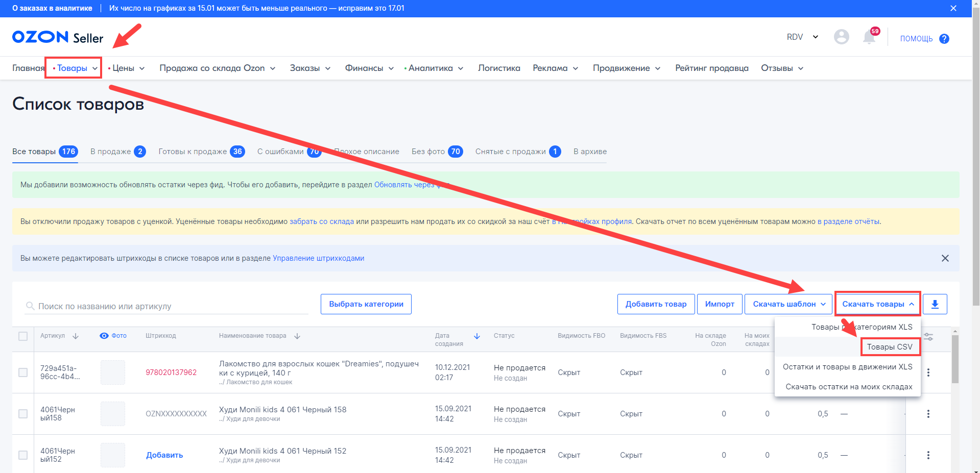This screenshot has width=980, height=473.
Task: Dismiss the barcode editing info notice
Action: coord(945,258)
